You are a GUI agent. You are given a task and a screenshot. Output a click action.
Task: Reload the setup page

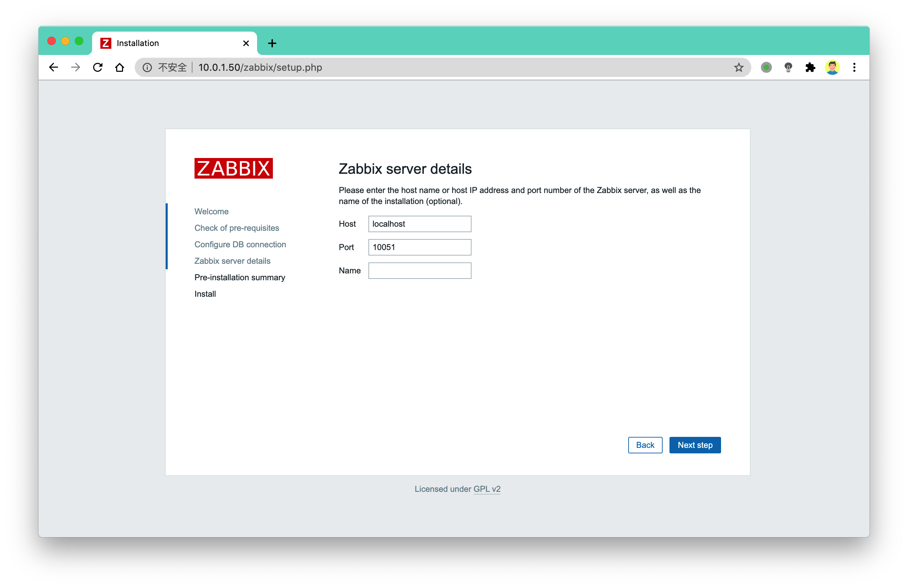point(98,68)
